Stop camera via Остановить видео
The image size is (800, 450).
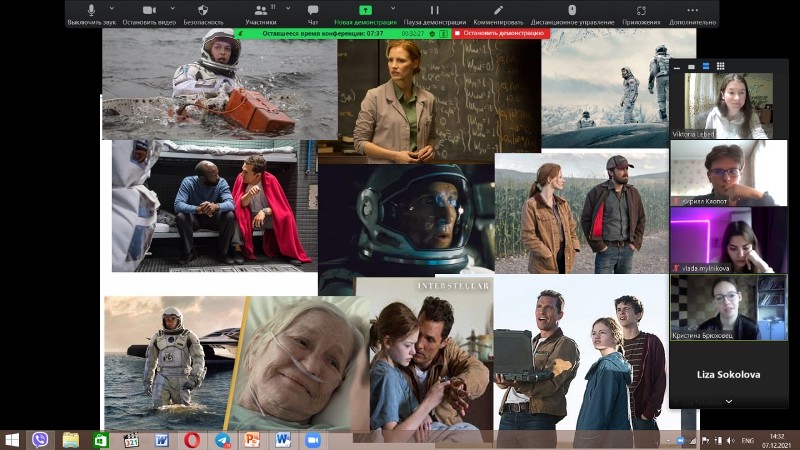coord(149,11)
